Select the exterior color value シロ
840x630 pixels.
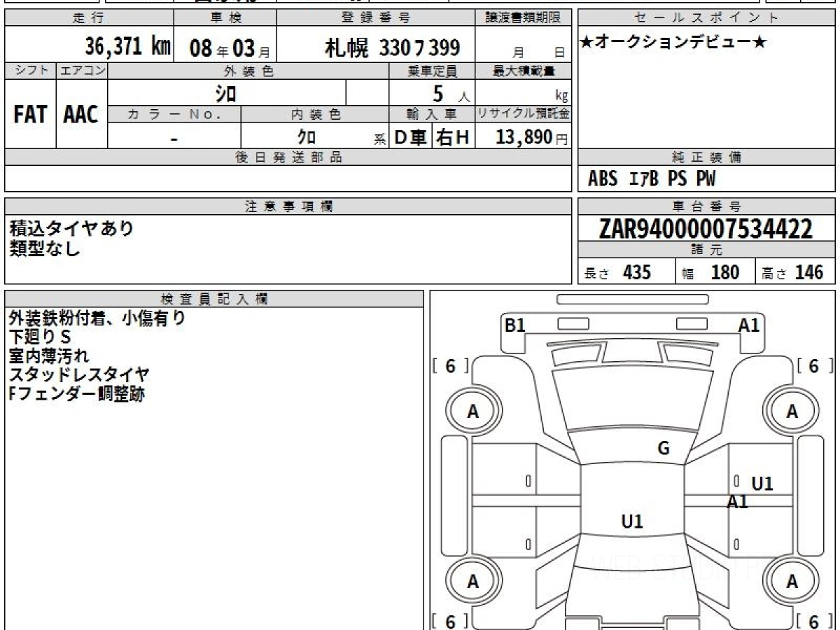click(x=225, y=93)
